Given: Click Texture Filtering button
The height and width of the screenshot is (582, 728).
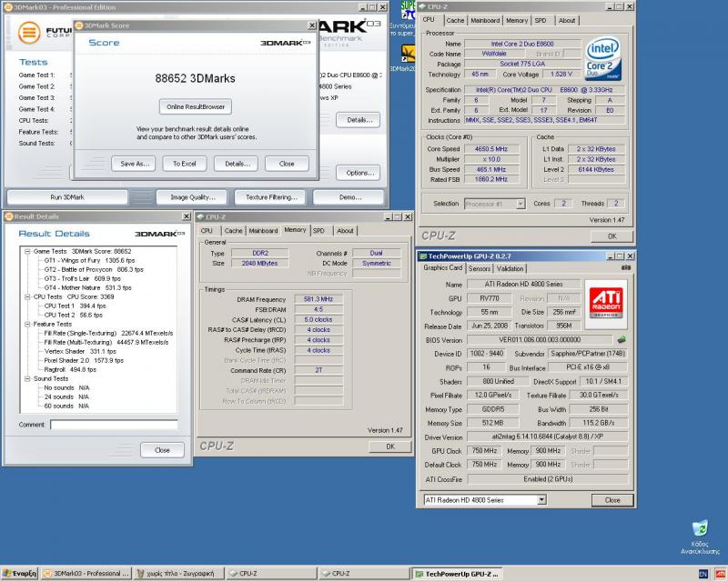Looking at the screenshot, I should [270, 197].
